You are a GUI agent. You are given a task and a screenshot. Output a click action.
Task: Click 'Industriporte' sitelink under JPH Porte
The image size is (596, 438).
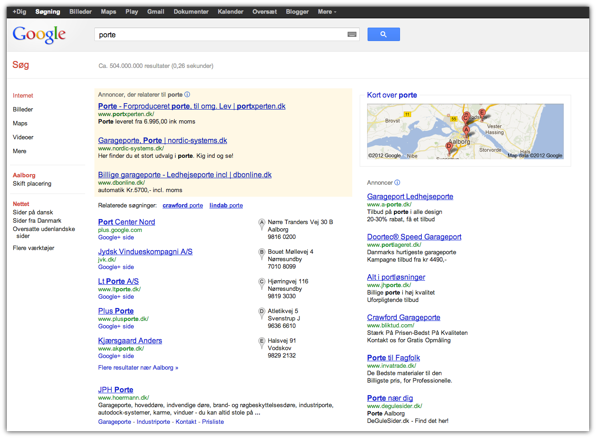tap(153, 422)
